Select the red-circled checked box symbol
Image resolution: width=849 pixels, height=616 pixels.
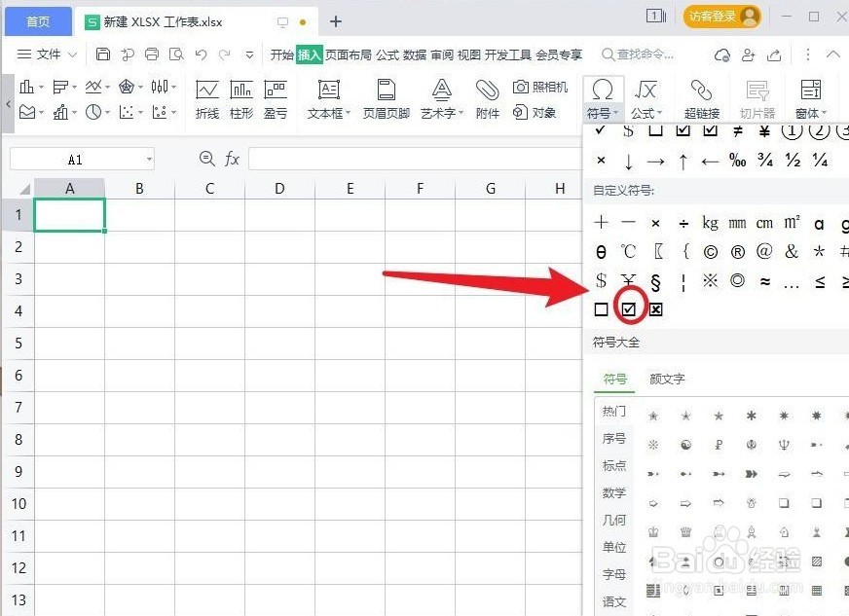(x=630, y=308)
